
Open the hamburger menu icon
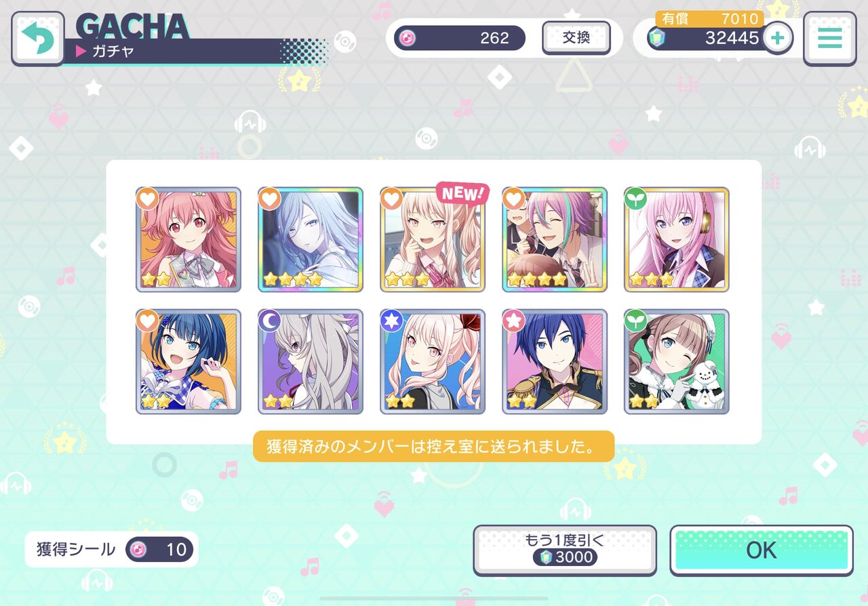pos(829,38)
